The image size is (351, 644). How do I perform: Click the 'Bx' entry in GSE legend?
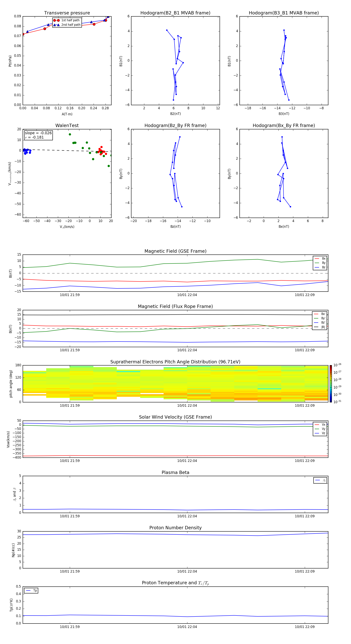(320, 259)
